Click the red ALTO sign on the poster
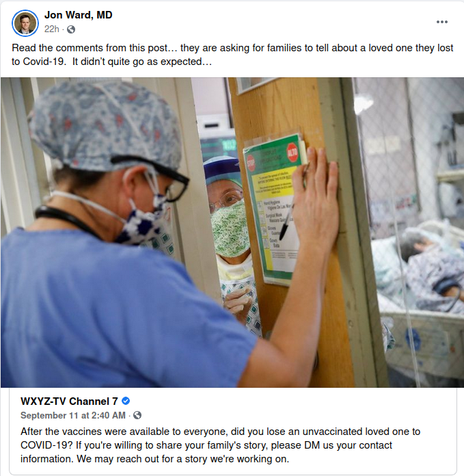464x476 pixels. (x=292, y=151)
